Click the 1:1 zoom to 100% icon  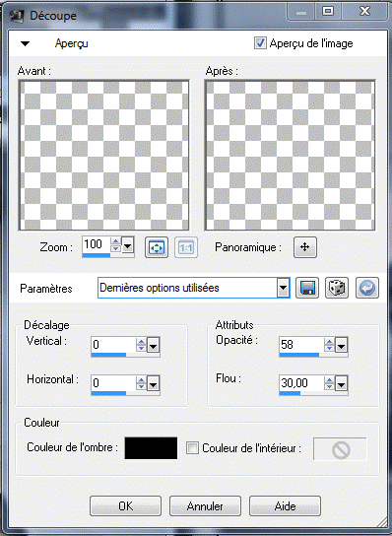pos(186,247)
